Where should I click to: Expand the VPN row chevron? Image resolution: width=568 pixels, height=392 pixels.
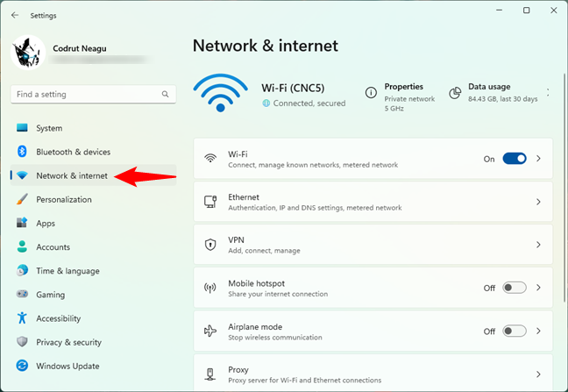click(538, 245)
